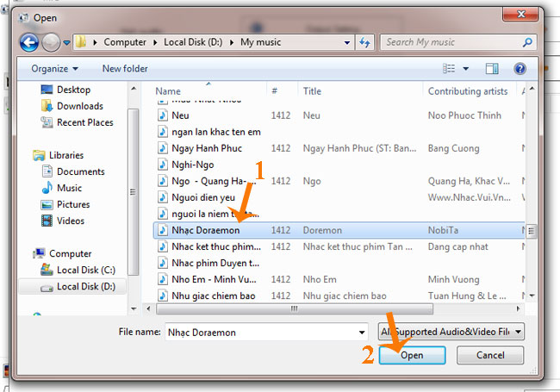The width and height of the screenshot is (560, 392).
Task: Sort by Contributing artists column header
Action: [470, 91]
